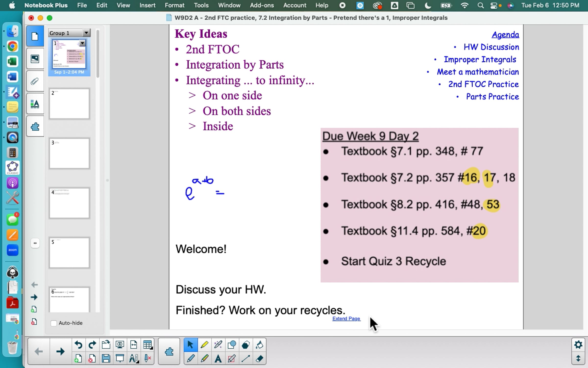Click the Undo arrow in the toolbar

pos(78,345)
